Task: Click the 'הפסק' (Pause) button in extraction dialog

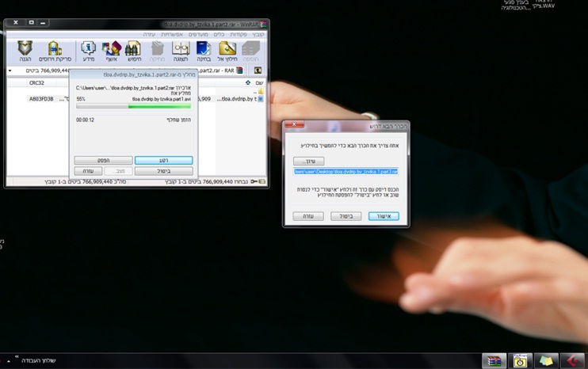Action: (x=104, y=160)
